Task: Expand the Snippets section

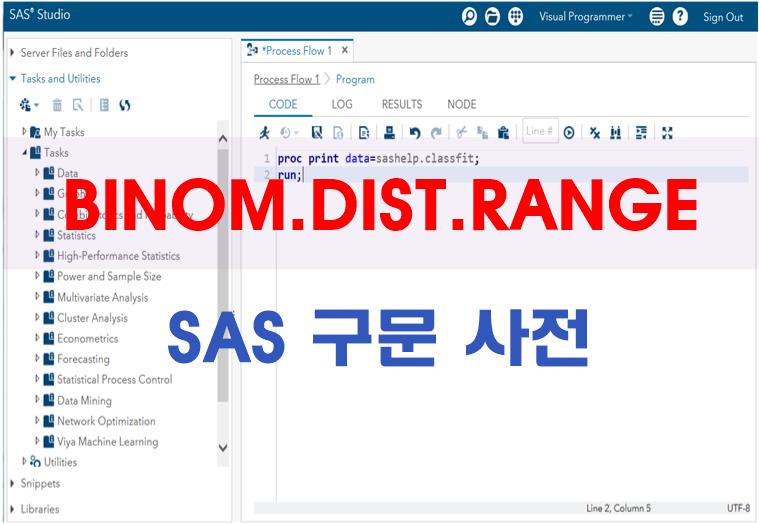Action: click(12, 483)
